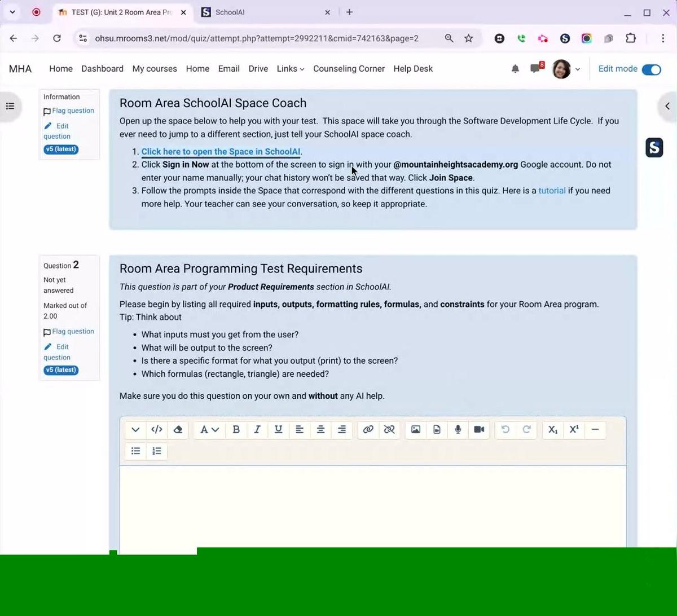Toggle HTML code view in the editor

click(x=157, y=430)
